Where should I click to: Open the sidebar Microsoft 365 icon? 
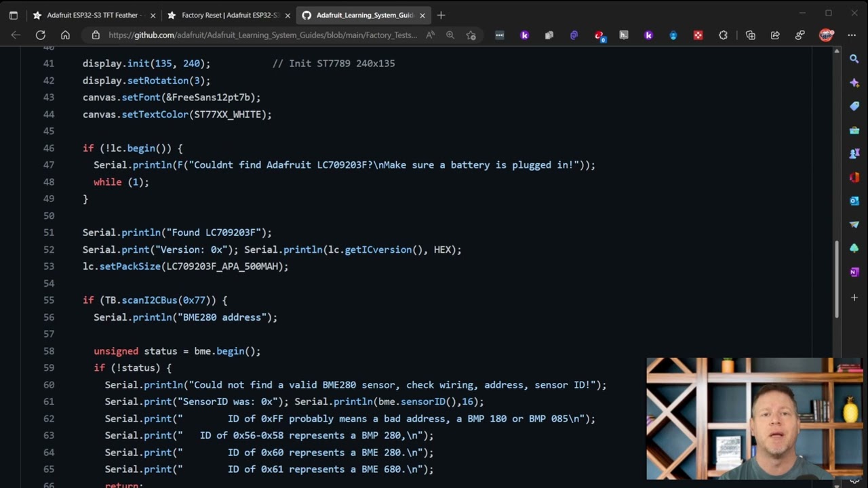(854, 178)
